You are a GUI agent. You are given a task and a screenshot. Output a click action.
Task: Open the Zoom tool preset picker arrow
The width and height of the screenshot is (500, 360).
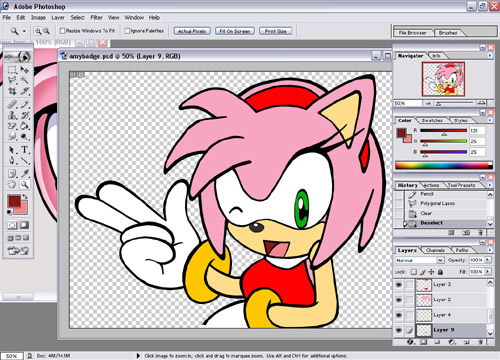point(24,31)
